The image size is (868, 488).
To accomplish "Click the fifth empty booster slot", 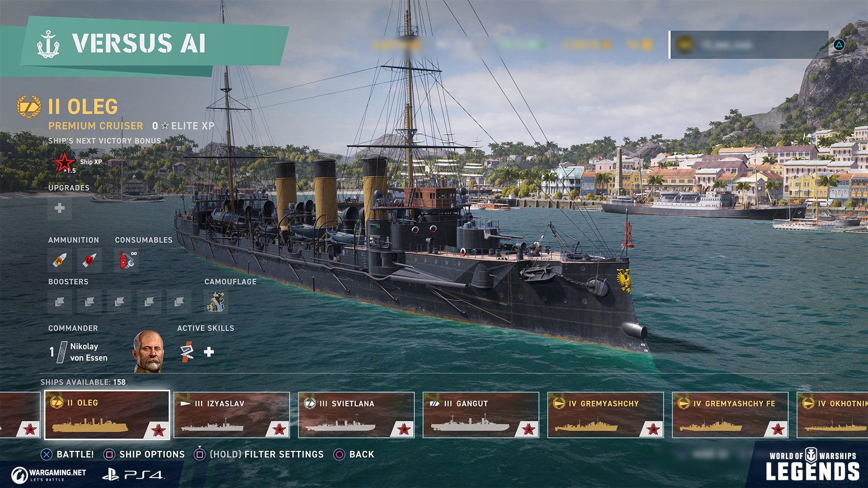I will click(179, 301).
